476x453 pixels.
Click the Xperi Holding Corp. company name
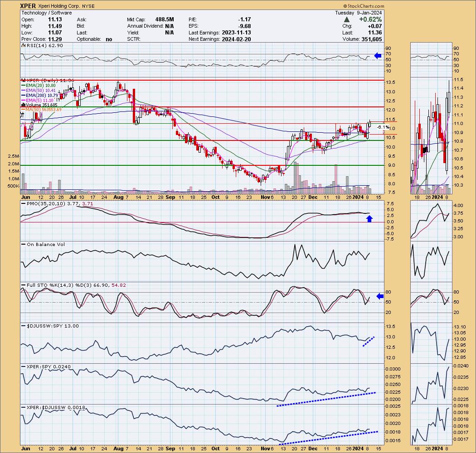point(59,6)
